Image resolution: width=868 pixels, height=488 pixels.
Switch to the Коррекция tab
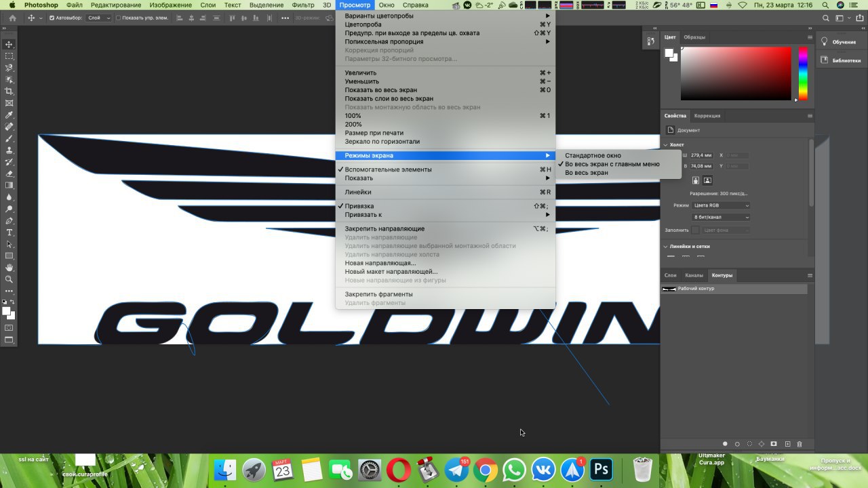(x=707, y=116)
